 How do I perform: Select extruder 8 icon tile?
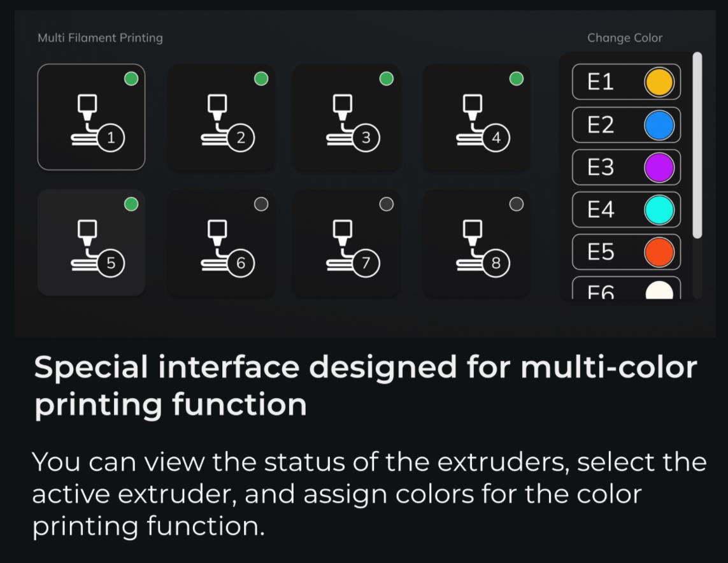click(476, 243)
